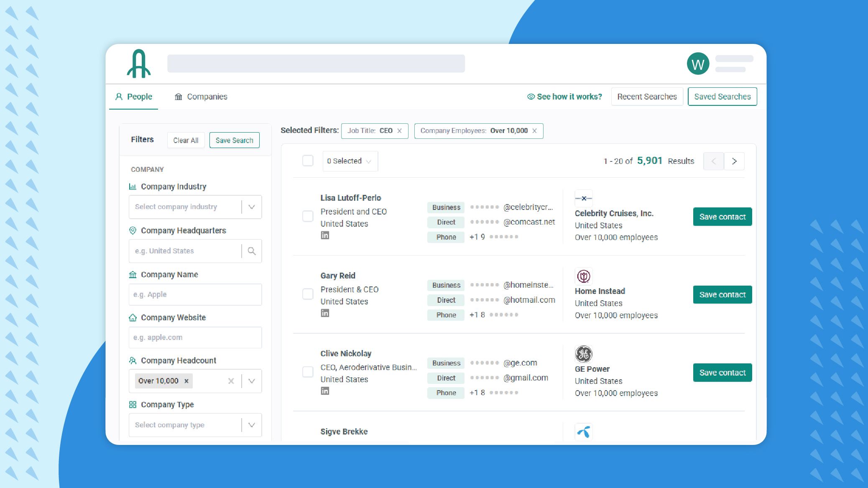The image size is (868, 488).
Task: Click the GE Power company logo
Action: coord(583,354)
